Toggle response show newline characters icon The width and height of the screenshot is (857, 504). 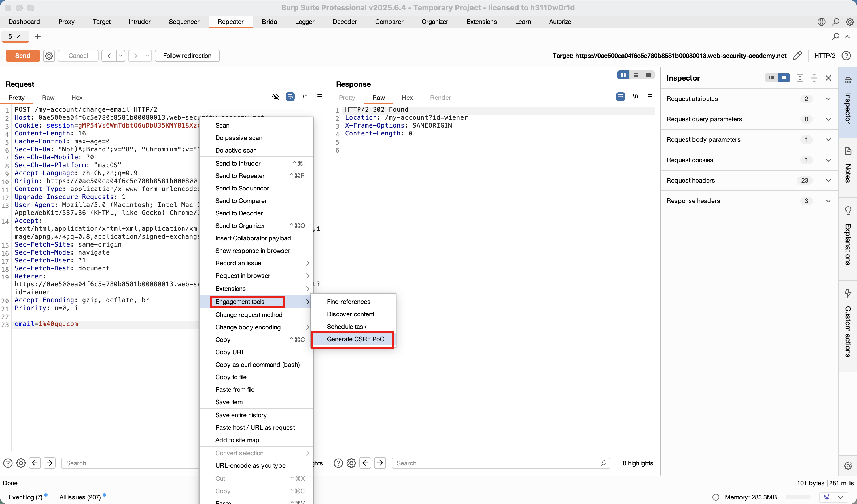pyautogui.click(x=635, y=97)
